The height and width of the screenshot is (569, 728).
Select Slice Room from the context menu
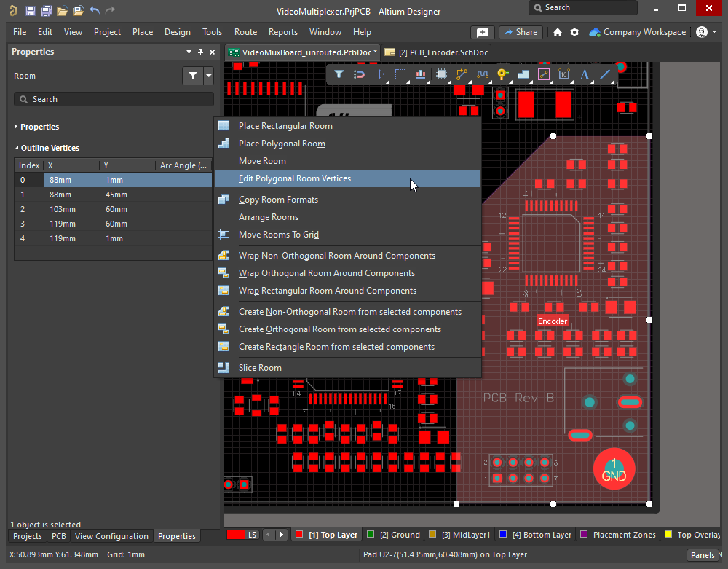click(x=347, y=368)
